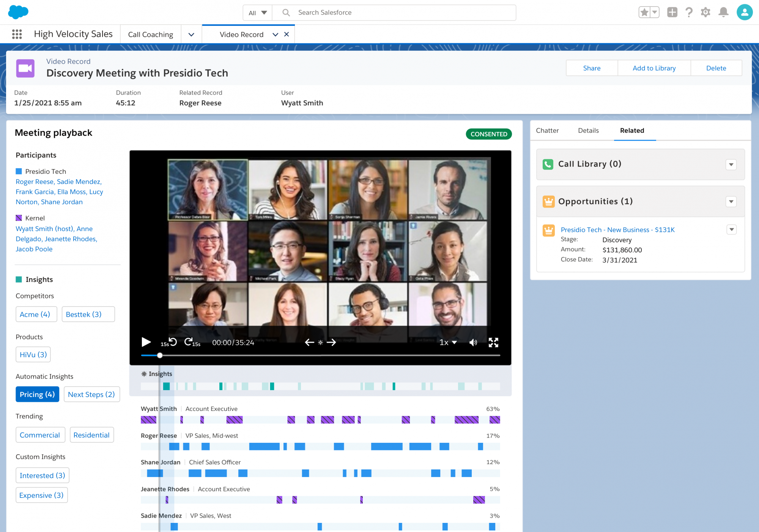Open Presidio Tech New Business opportunity link
The image size is (759, 532).
click(x=617, y=230)
